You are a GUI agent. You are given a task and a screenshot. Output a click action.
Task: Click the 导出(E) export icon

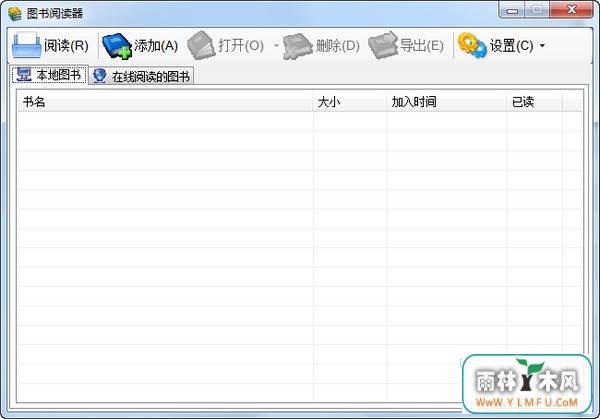coord(383,46)
